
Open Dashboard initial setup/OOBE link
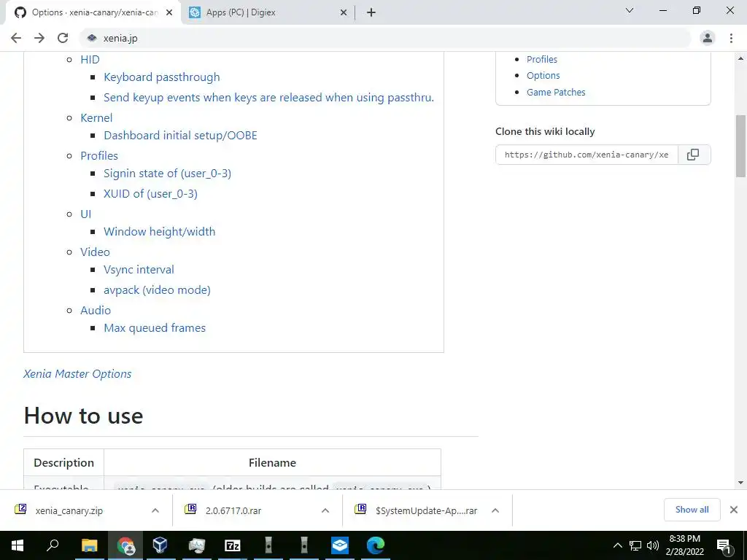click(x=180, y=136)
